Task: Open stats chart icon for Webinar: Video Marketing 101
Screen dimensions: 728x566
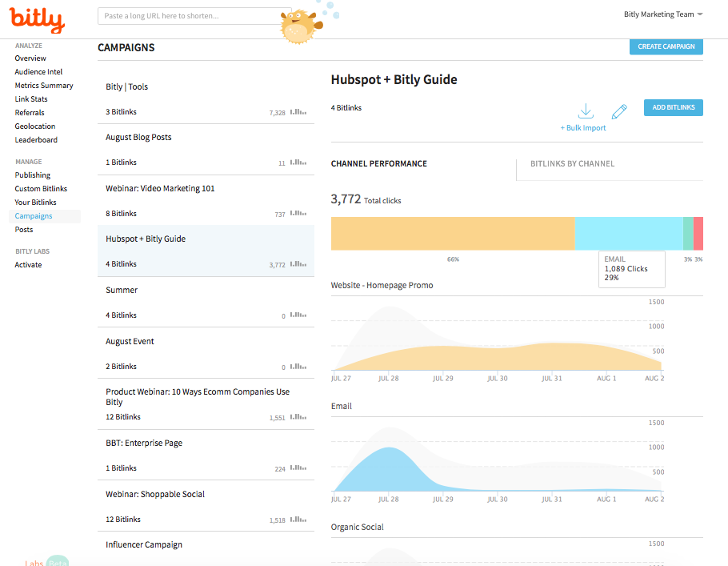Action: (298, 213)
